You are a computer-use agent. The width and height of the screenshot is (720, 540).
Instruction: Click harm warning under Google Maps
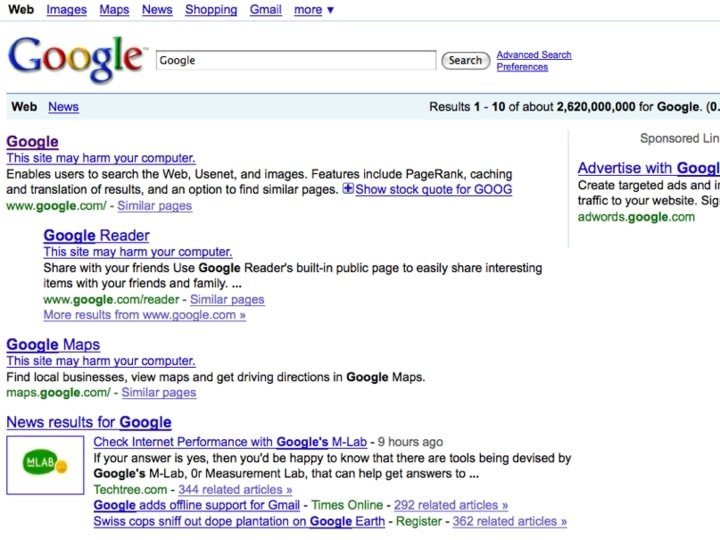101,361
